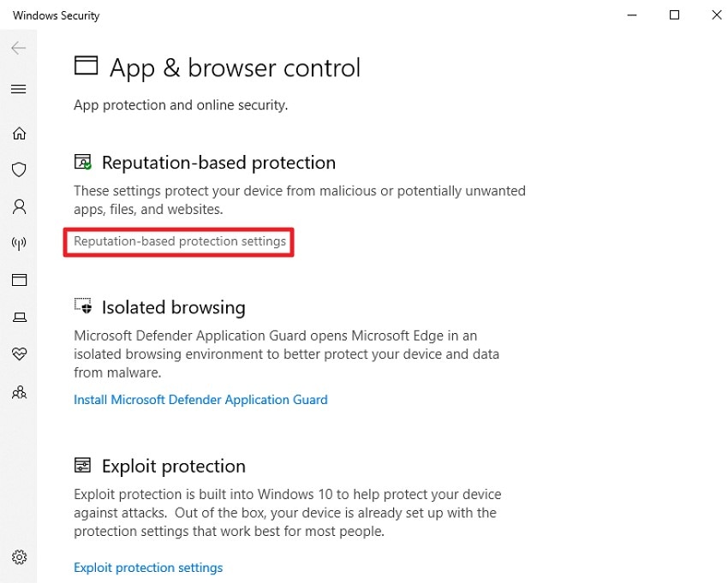Click the Windows Security title text
This screenshot has height=583, width=728.
tap(55, 15)
